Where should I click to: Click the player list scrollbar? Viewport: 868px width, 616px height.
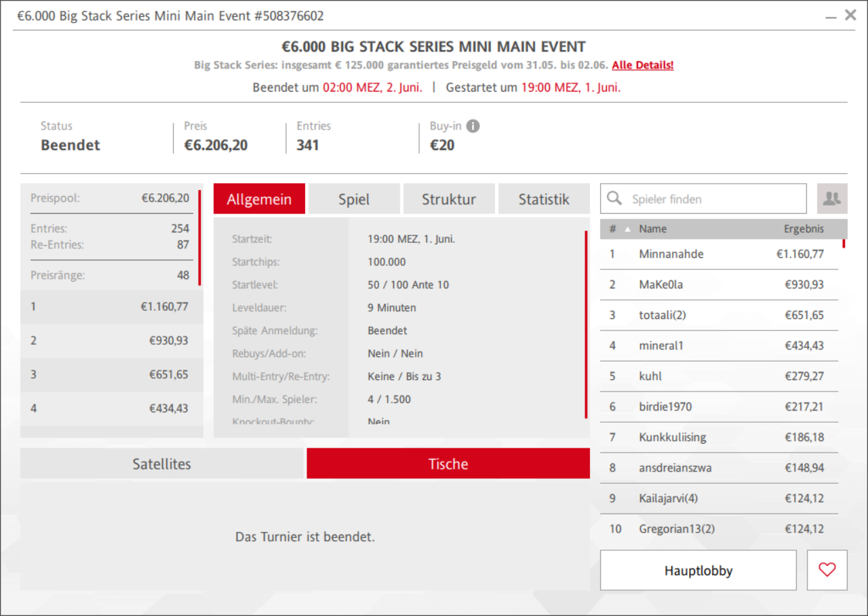tap(844, 243)
